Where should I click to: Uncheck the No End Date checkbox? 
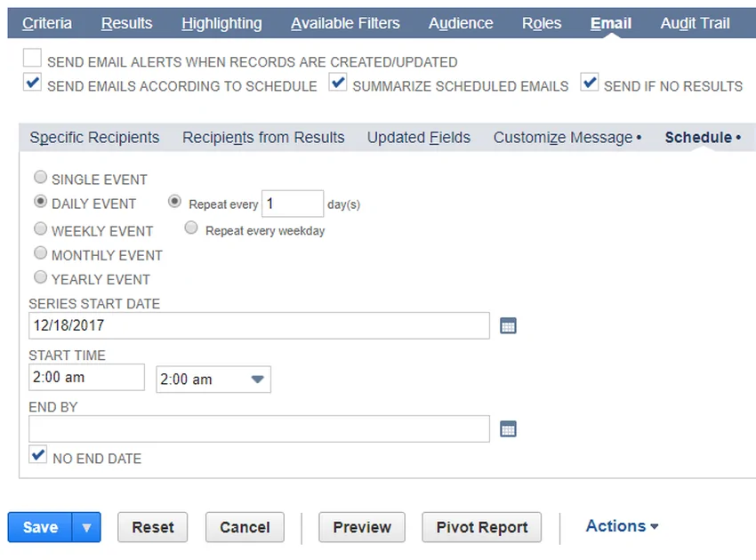pos(38,456)
